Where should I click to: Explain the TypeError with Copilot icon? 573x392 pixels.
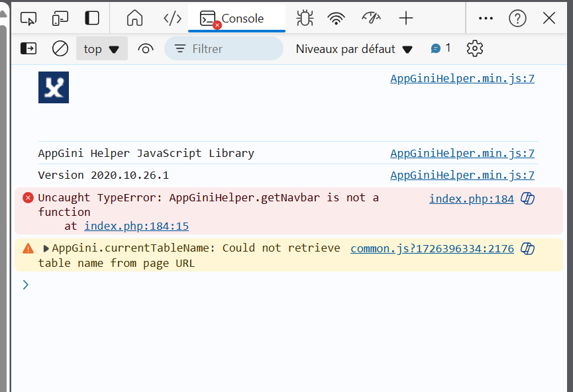(528, 199)
